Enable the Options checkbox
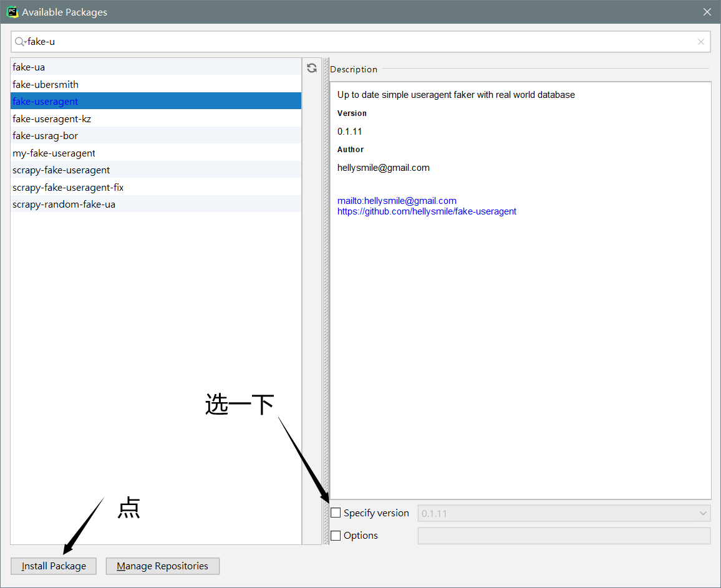 336,535
